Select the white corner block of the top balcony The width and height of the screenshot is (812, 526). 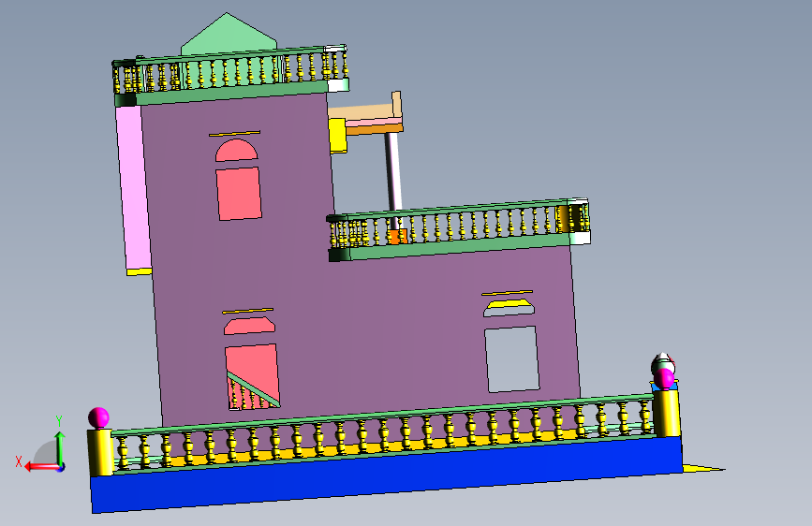pyautogui.click(x=338, y=85)
